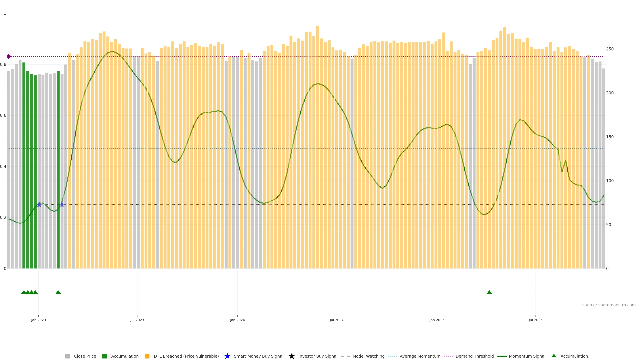The image size is (644, 362).
Task: Click the orange DTL Breached legend swatch
Action: [x=147, y=356]
